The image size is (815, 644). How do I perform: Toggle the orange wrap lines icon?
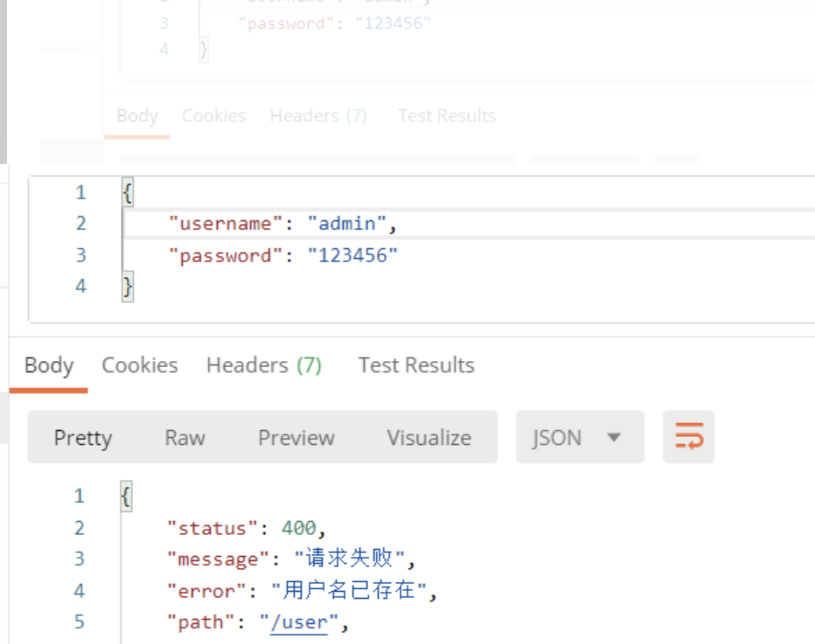pos(688,436)
